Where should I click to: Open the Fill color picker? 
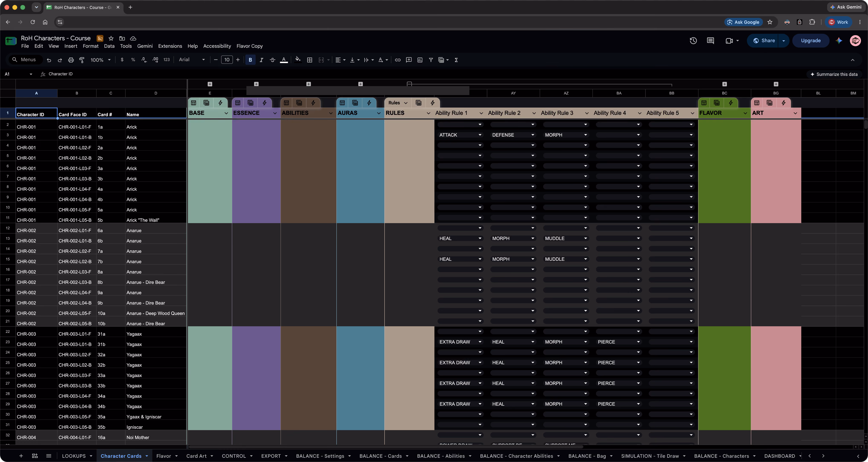click(298, 60)
